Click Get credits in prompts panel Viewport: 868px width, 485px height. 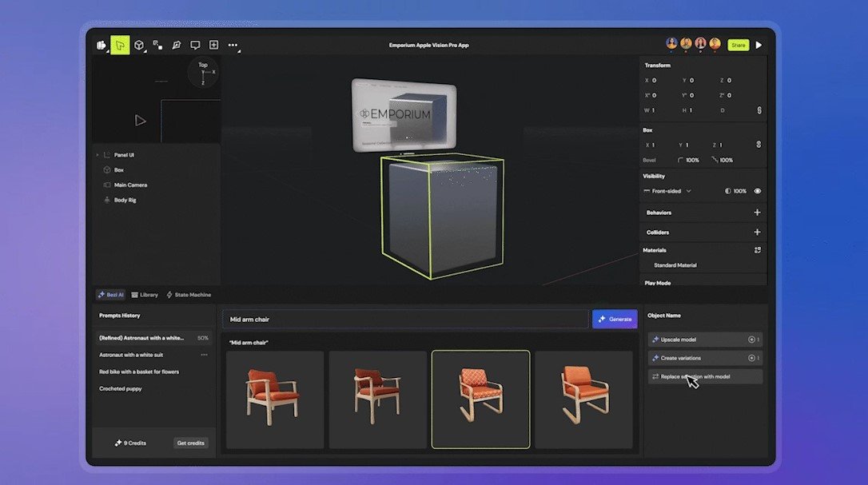click(x=190, y=442)
